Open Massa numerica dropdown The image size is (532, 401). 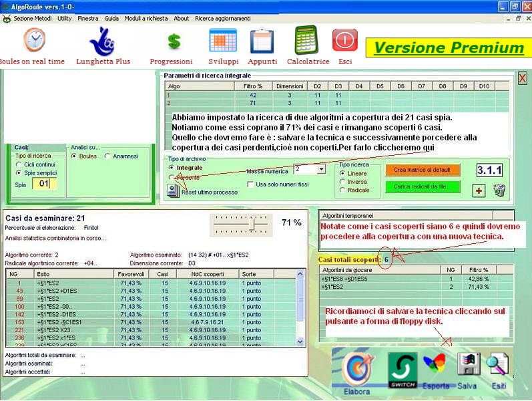click(x=321, y=169)
